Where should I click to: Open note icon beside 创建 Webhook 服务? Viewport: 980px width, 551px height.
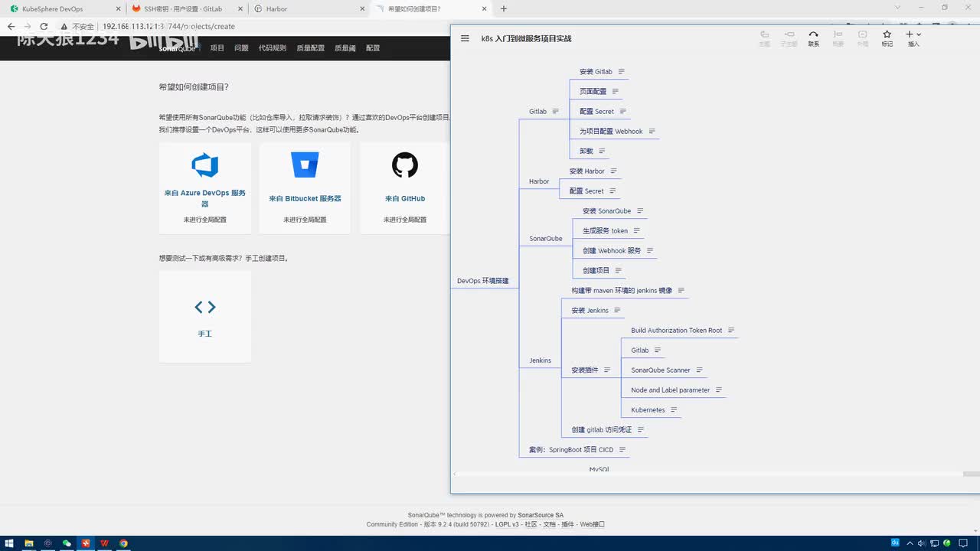coord(650,250)
